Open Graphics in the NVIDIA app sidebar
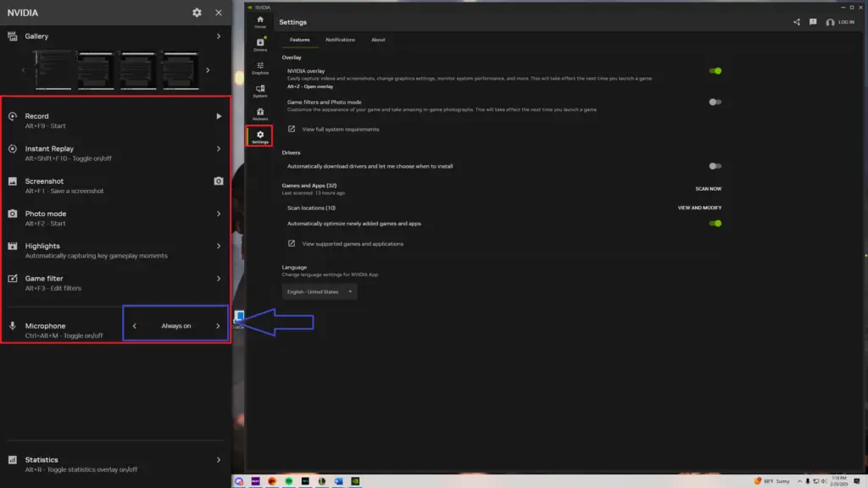 tap(260, 68)
